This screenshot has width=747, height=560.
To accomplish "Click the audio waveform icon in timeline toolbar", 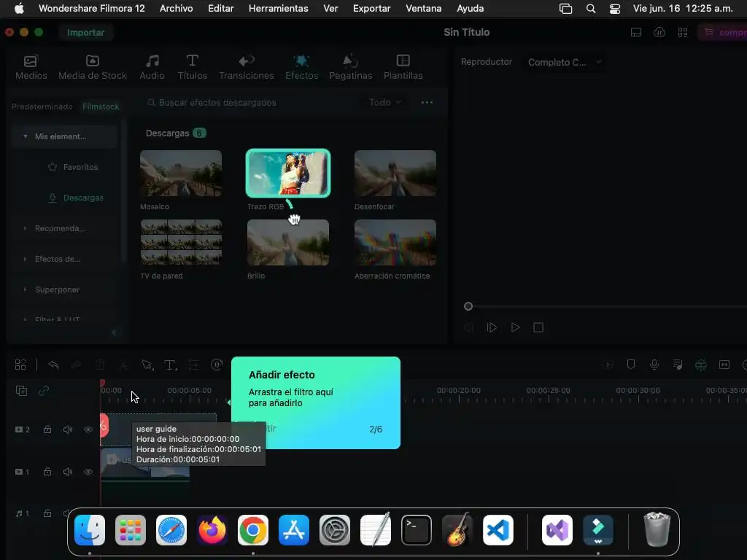I will (x=217, y=365).
